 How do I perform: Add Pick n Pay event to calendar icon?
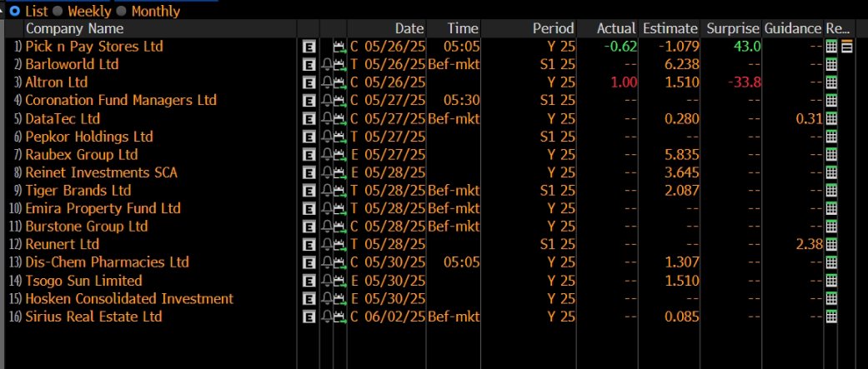point(339,47)
